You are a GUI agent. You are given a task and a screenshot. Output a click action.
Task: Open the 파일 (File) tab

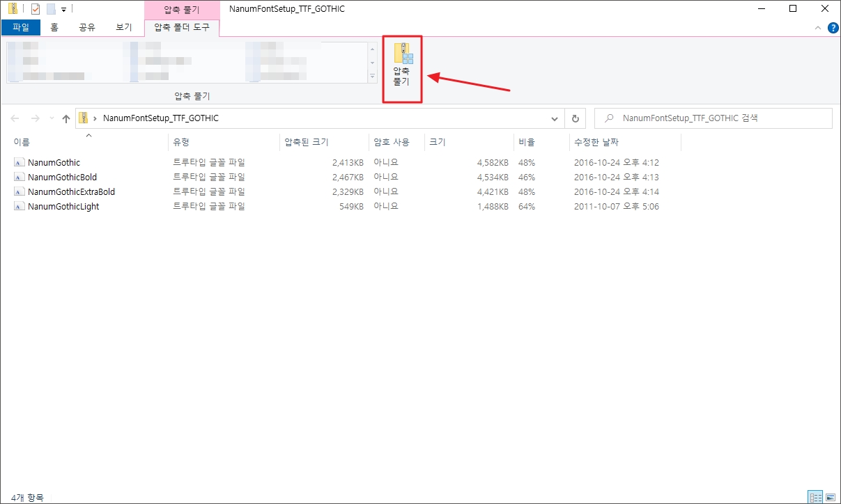click(21, 28)
